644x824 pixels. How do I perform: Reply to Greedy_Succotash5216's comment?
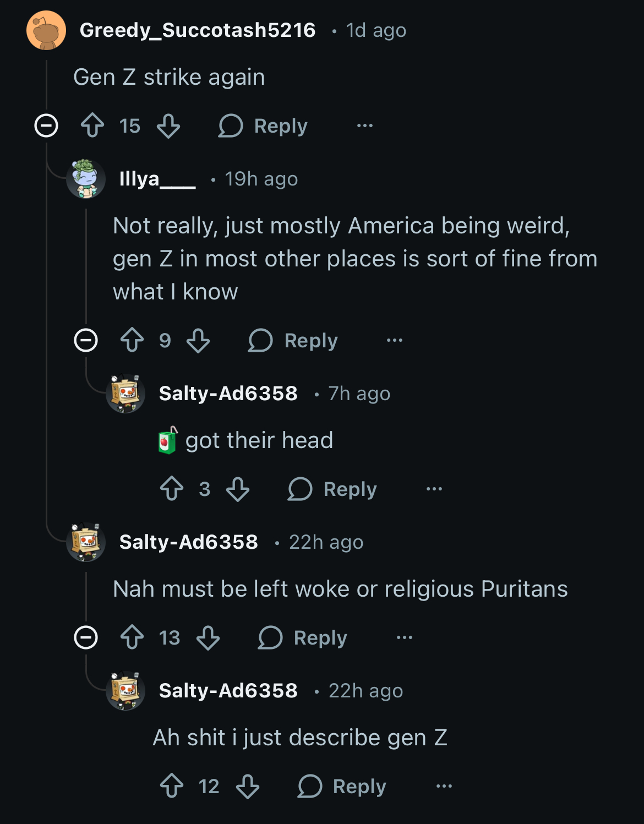point(263,125)
